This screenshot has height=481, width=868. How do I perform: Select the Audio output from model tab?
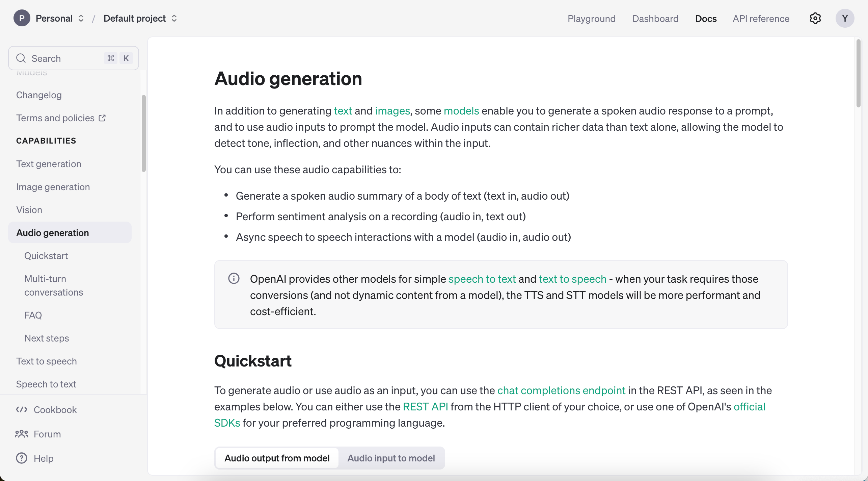point(277,458)
